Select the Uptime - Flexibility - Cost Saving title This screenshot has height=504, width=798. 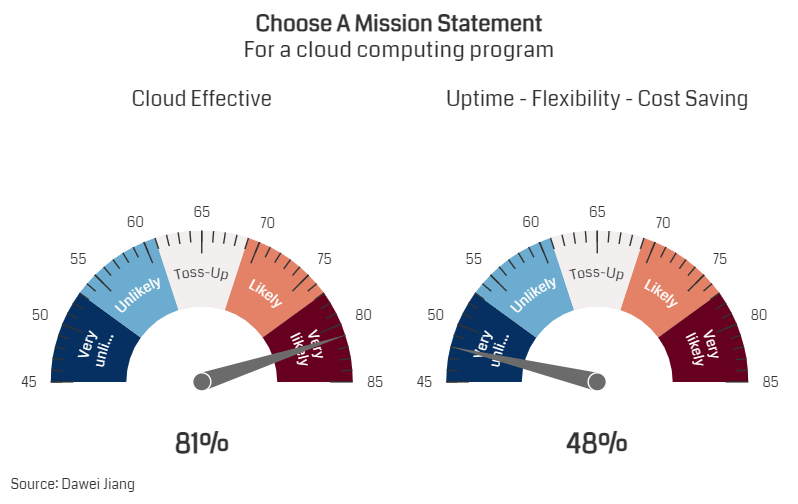[597, 99]
